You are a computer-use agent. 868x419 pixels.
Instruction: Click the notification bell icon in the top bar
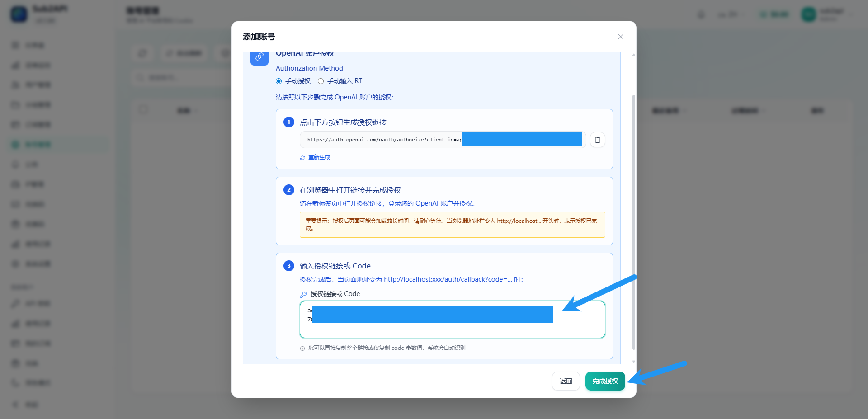pyautogui.click(x=701, y=14)
